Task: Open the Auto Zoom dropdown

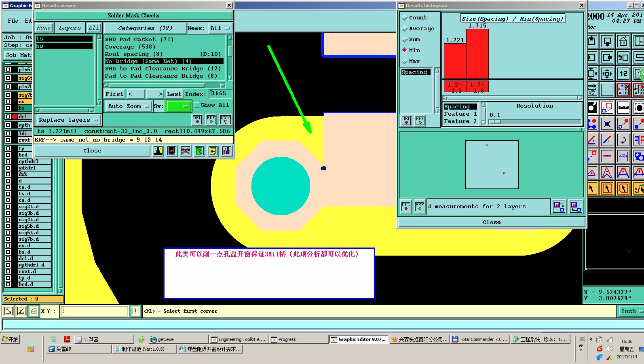Action: coord(128,106)
